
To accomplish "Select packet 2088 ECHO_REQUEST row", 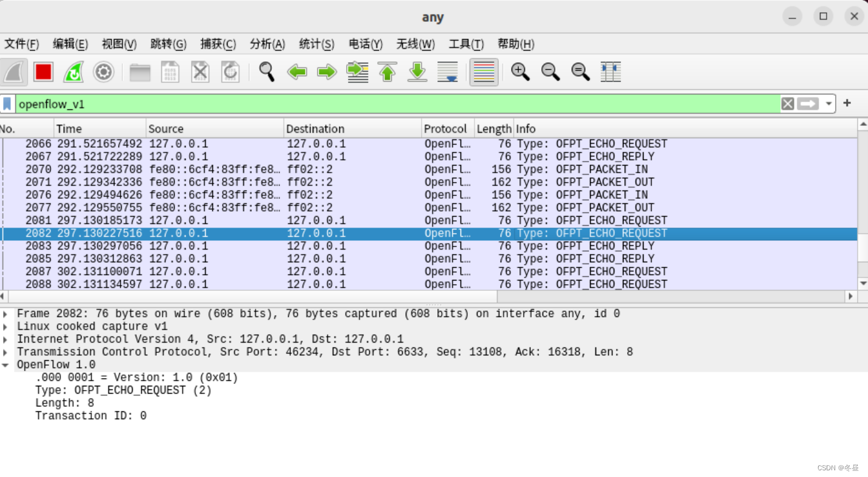I will pos(429,284).
